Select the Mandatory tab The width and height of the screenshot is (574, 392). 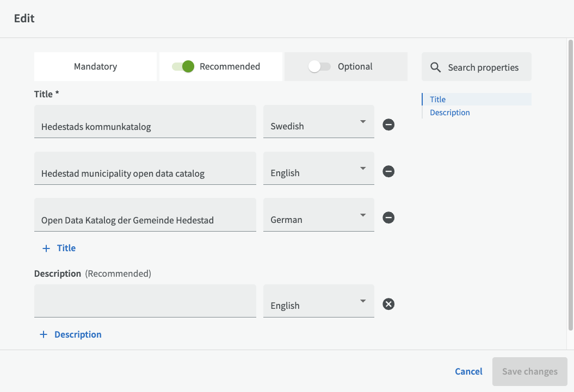tap(96, 67)
